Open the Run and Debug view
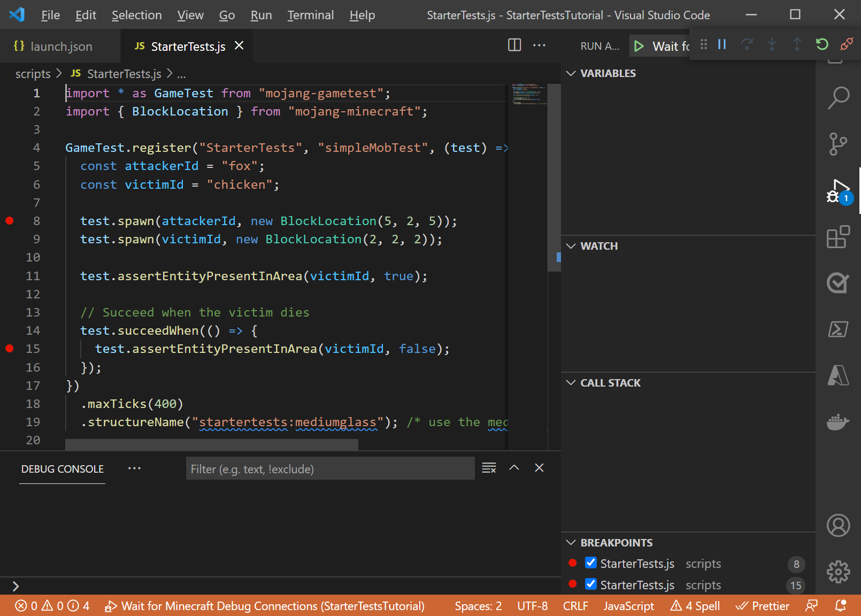The image size is (861, 616). 838,191
